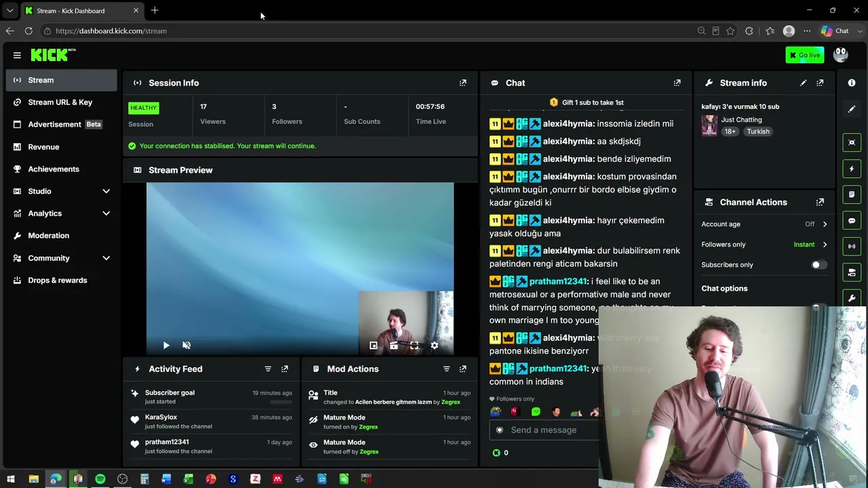
Task: Toggle the wrench stream info icon in right toolbar
Action: [x=852, y=298]
